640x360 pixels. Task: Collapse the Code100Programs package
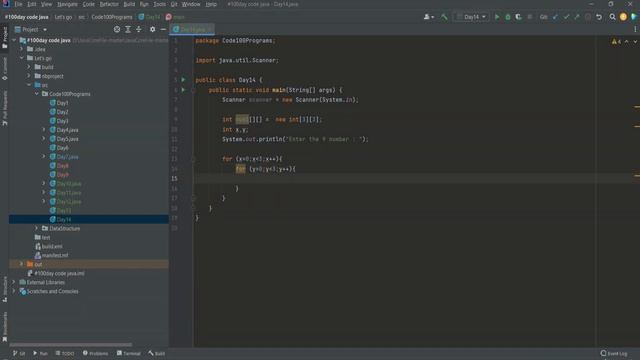click(37, 94)
